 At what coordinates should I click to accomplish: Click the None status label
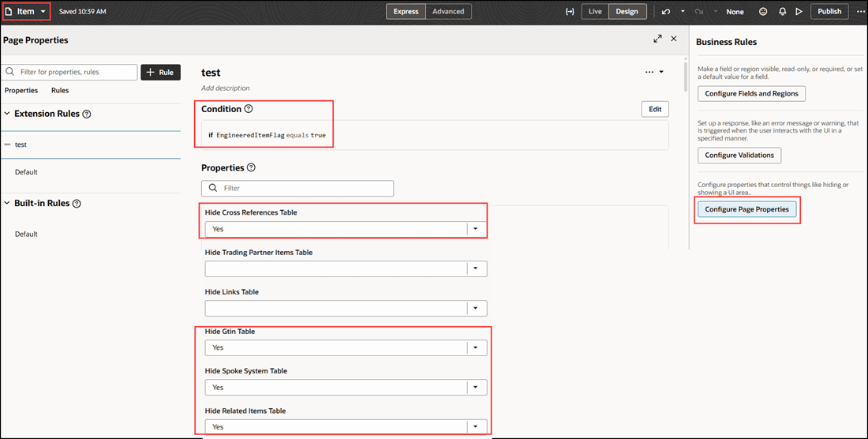point(735,12)
